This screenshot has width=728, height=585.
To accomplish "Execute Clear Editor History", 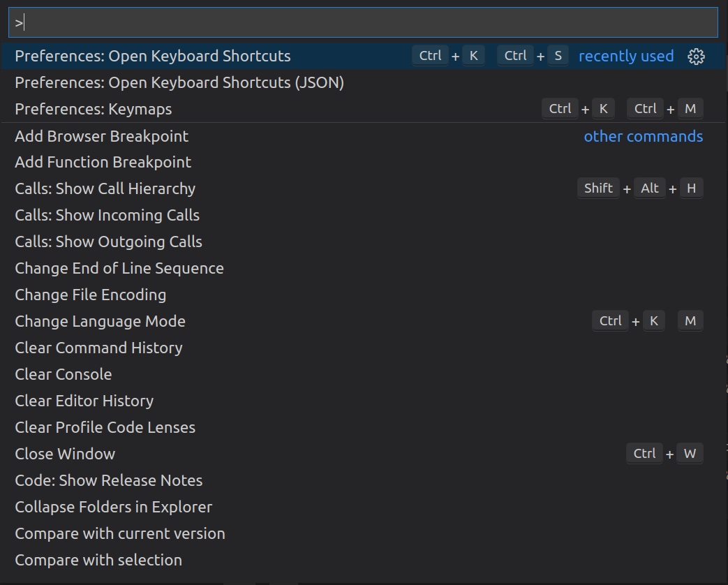I will click(x=84, y=401).
